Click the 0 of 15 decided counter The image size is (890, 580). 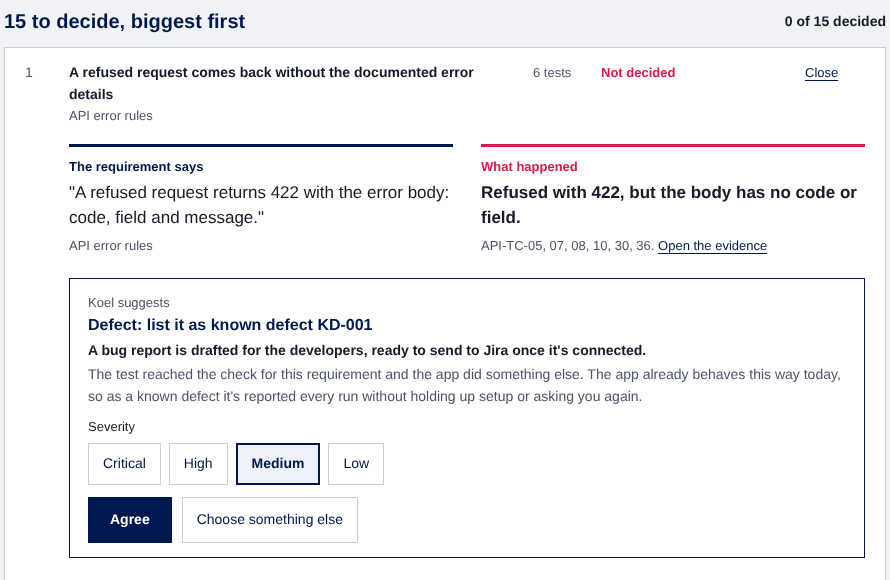click(834, 22)
